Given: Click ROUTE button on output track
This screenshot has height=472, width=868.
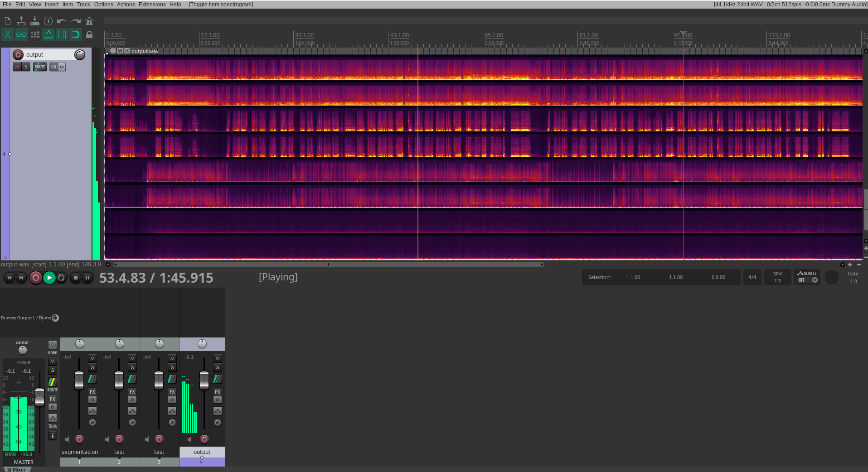Looking at the screenshot, I should (x=40, y=67).
